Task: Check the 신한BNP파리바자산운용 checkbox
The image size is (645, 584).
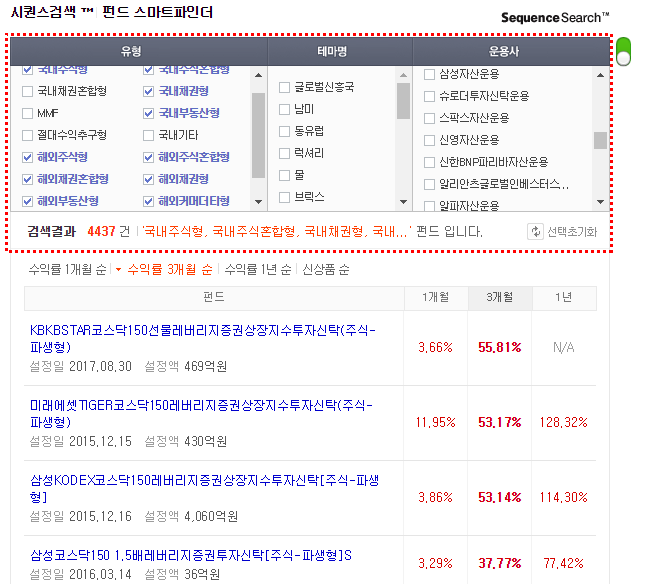Action: [429, 162]
